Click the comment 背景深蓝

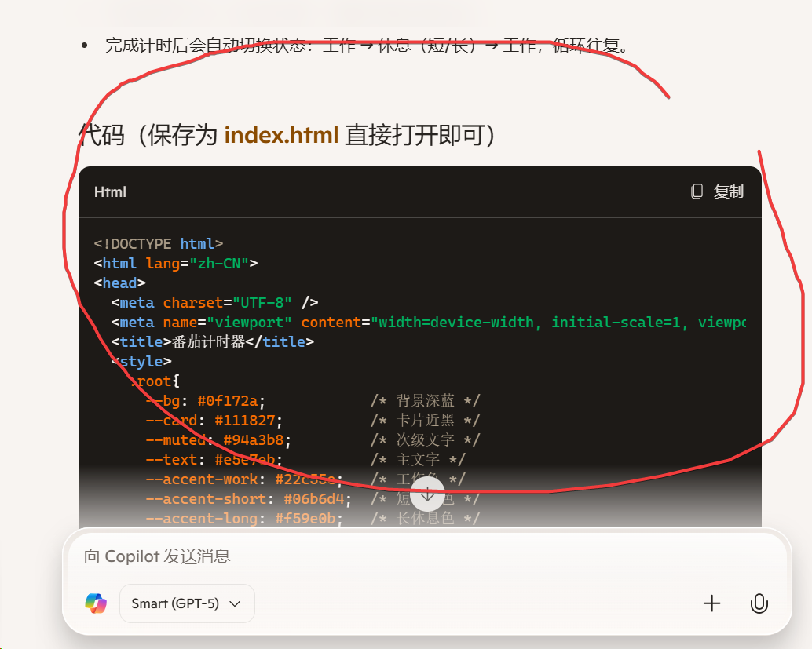point(425,401)
